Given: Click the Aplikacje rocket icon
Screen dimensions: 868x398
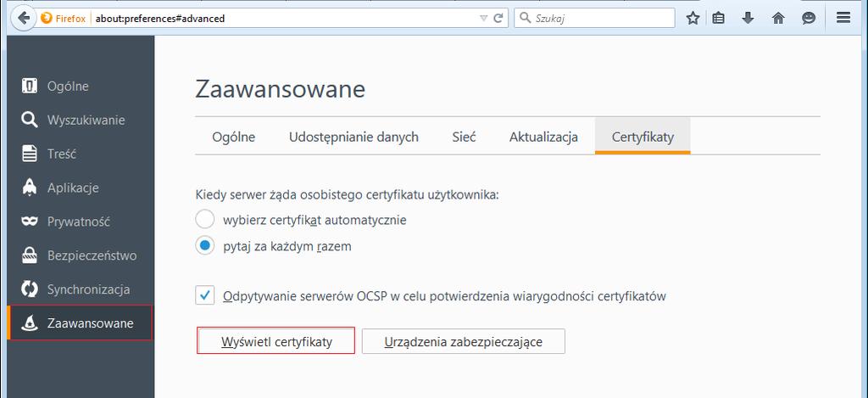Looking at the screenshot, I should point(30,188).
